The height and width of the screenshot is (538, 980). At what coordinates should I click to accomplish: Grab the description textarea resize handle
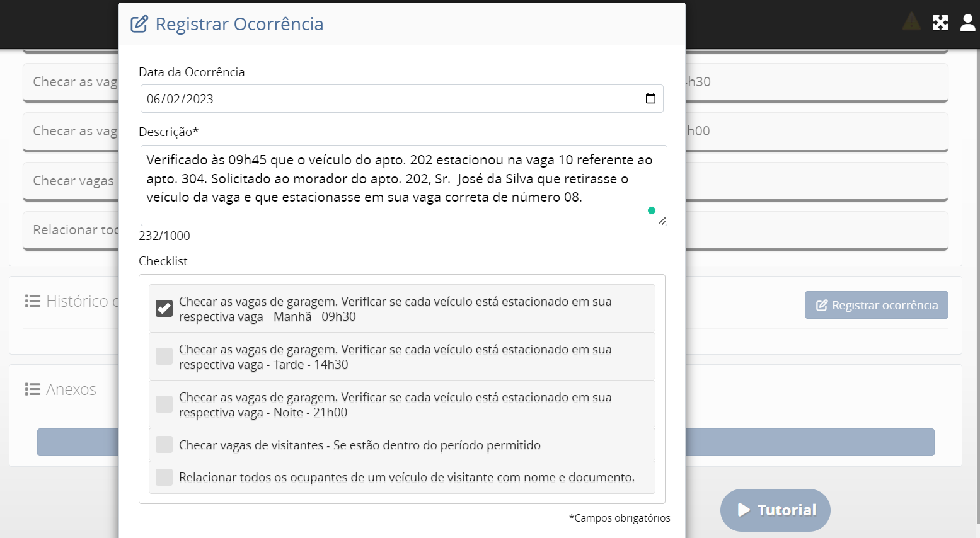pyautogui.click(x=662, y=221)
